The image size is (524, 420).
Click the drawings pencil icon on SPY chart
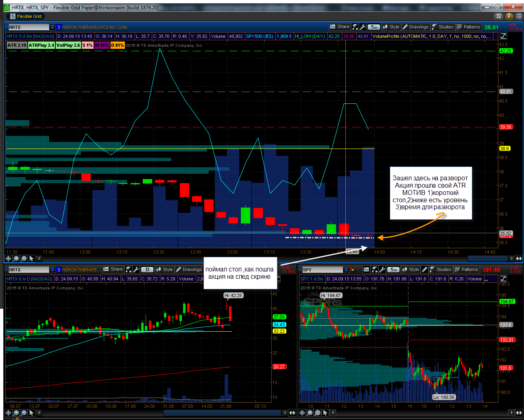[425, 269]
